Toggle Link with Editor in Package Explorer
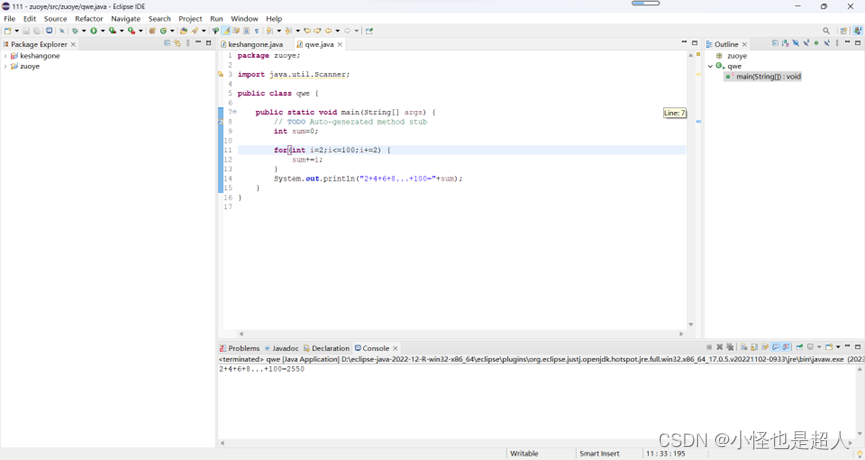865x460 pixels. tap(177, 43)
